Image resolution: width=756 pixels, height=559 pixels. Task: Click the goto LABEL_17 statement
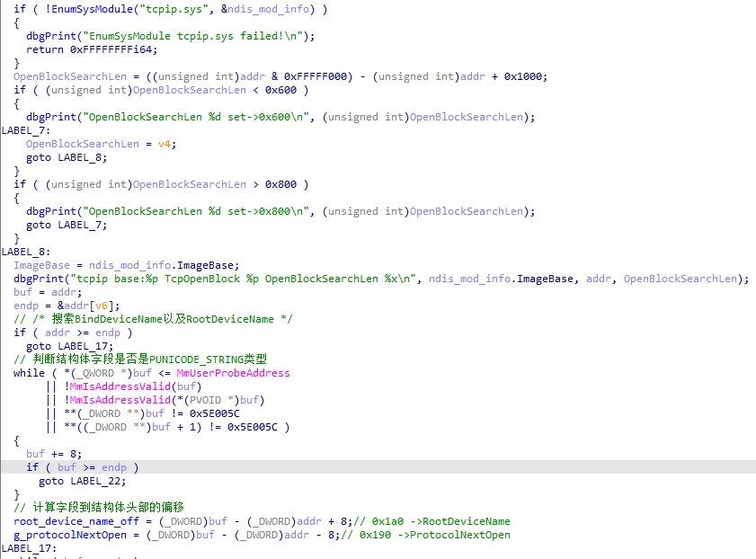click(70, 347)
